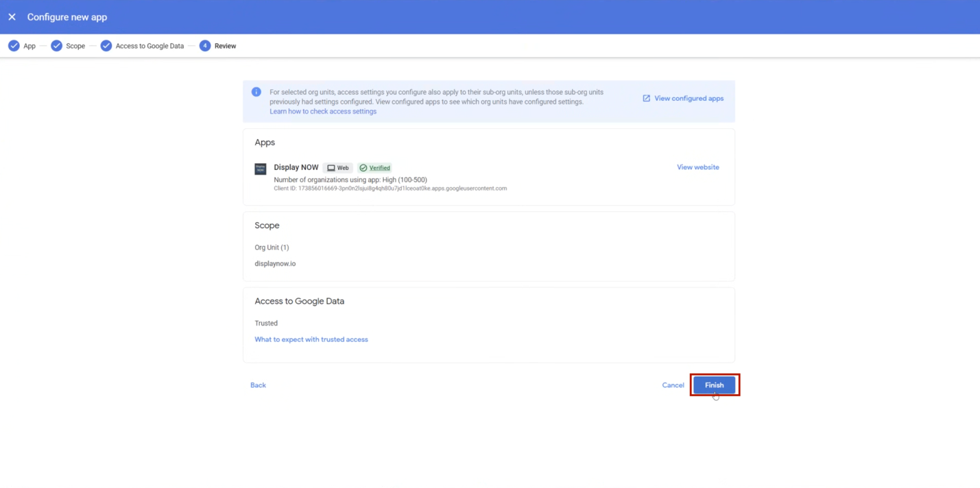
Task: Go to the Scope step label
Action: pos(75,46)
